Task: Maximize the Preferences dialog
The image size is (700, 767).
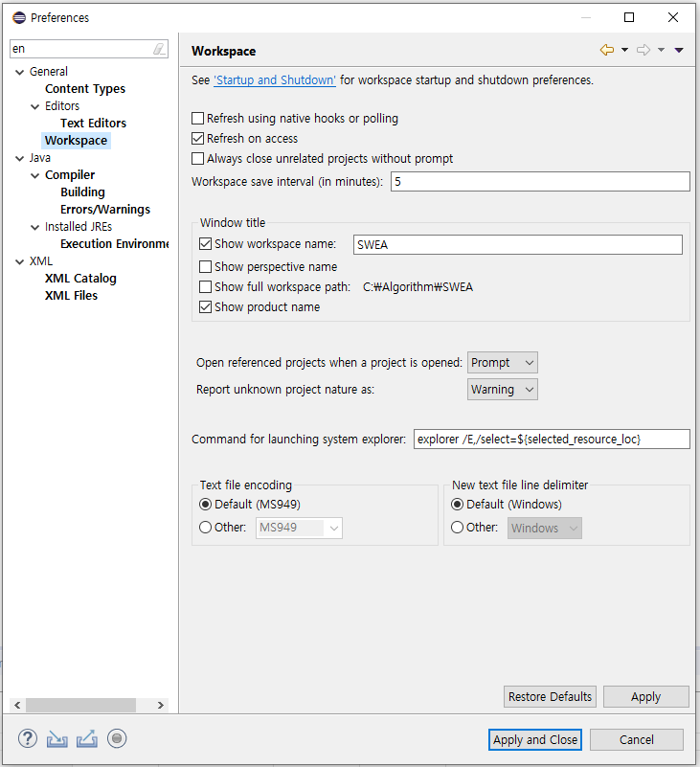Action: coord(629,17)
